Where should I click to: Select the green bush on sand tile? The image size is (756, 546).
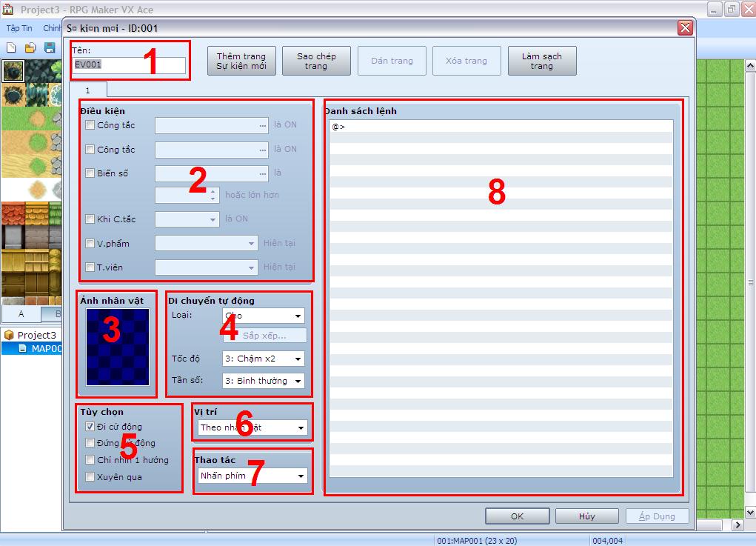click(x=38, y=142)
